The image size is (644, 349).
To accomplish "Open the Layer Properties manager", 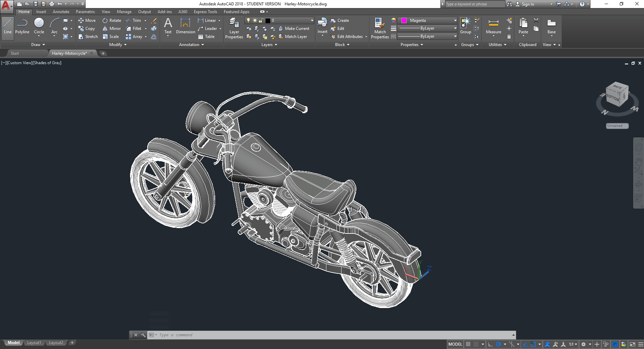I will tap(234, 28).
